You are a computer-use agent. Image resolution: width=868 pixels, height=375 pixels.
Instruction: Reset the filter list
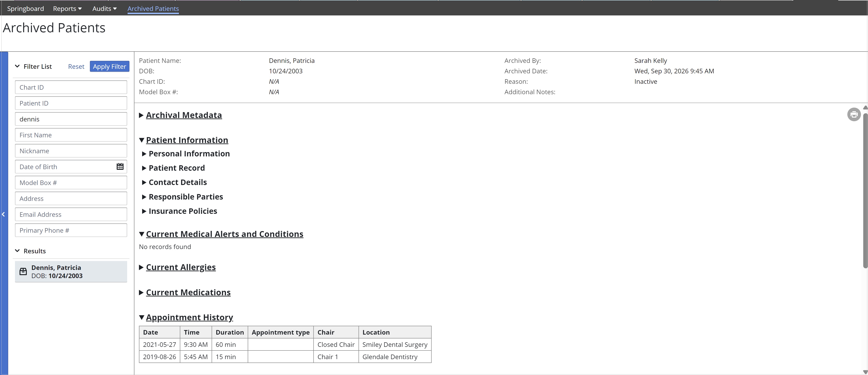point(76,66)
